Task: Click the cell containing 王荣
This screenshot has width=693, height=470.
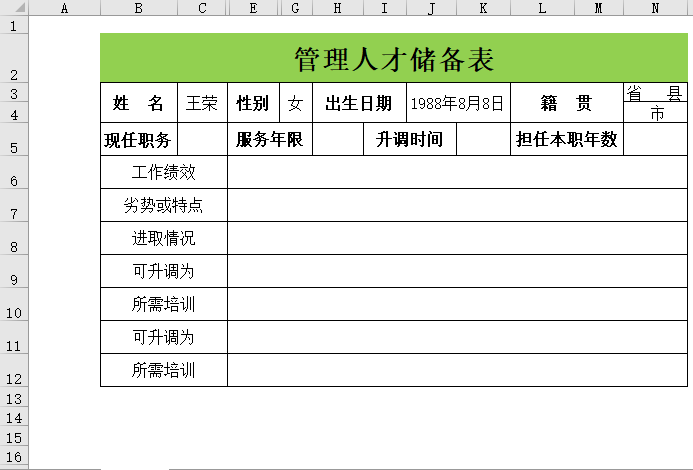Action: 202,103
